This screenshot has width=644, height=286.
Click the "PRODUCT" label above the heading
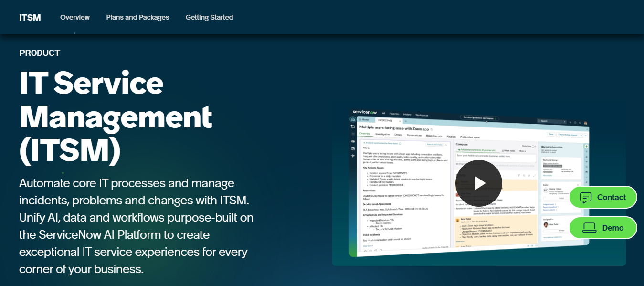tap(40, 53)
